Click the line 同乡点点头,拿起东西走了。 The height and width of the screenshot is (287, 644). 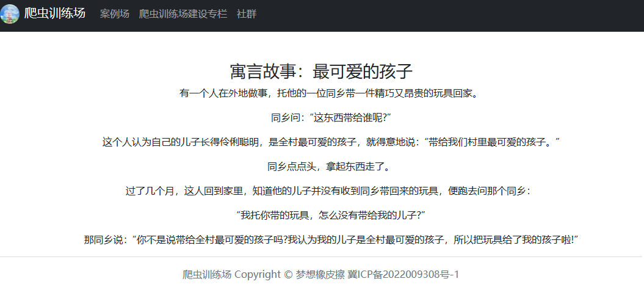330,167
